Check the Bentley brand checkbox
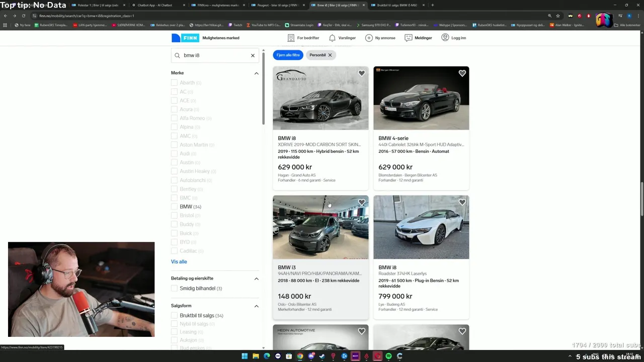This screenshot has height=362, width=644. click(174, 189)
